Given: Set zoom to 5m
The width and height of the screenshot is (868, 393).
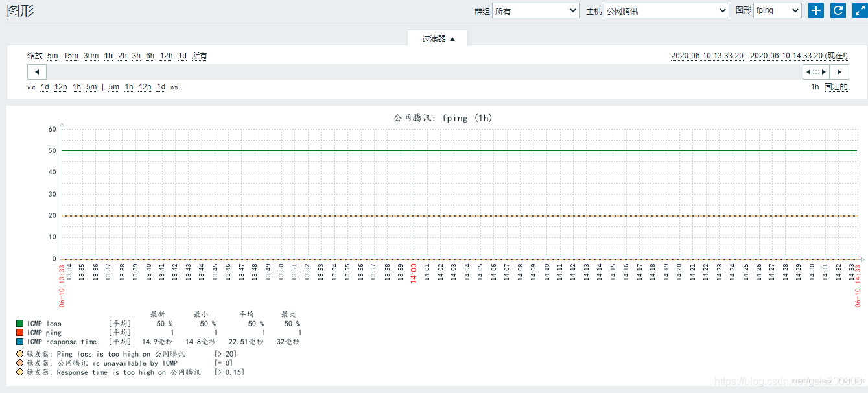Looking at the screenshot, I should coord(53,56).
